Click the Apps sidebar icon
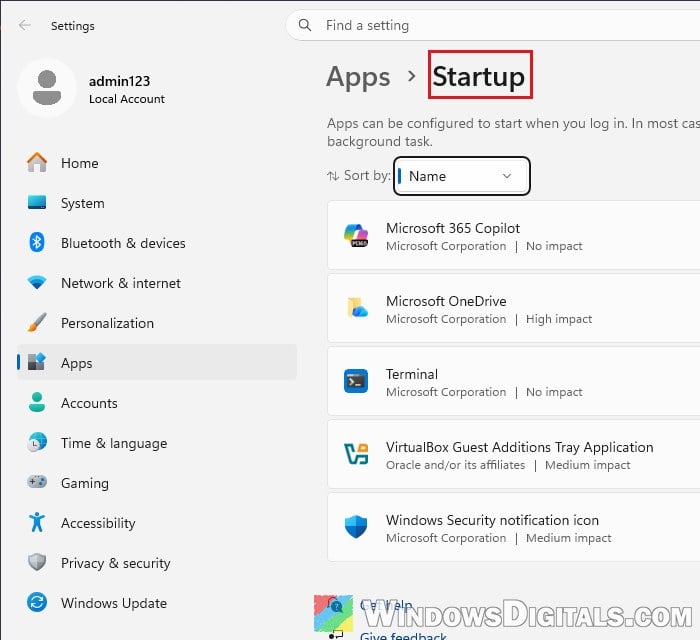The image size is (700, 640). [37, 362]
